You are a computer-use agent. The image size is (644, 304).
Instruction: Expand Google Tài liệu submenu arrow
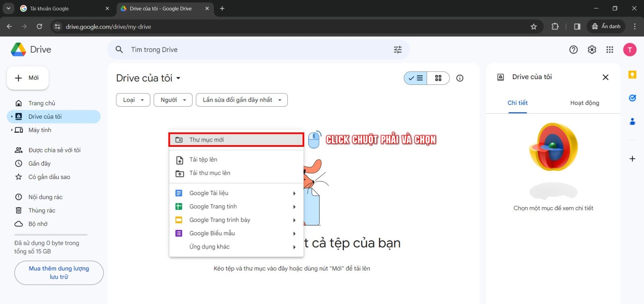294,193
